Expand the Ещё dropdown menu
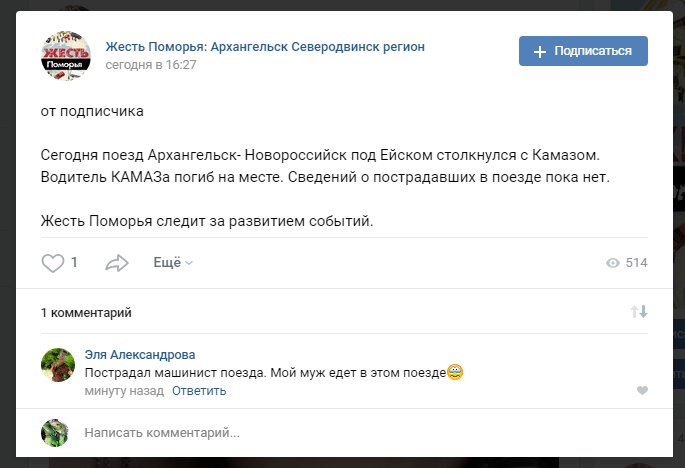Image resolution: width=685 pixels, height=468 pixels. click(x=172, y=263)
